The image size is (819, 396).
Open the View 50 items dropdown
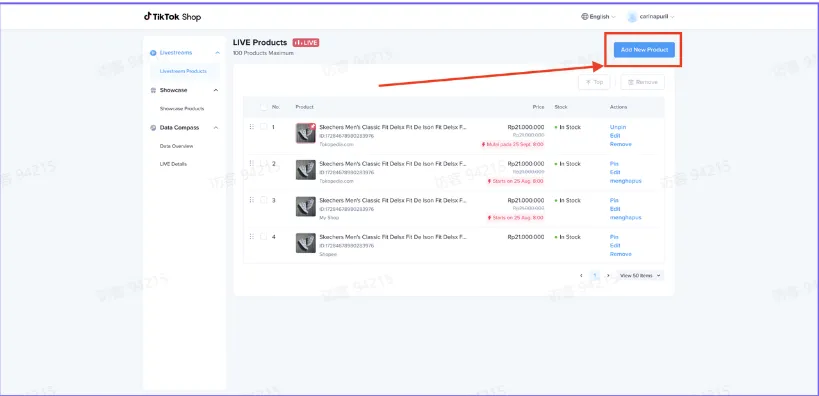(640, 275)
